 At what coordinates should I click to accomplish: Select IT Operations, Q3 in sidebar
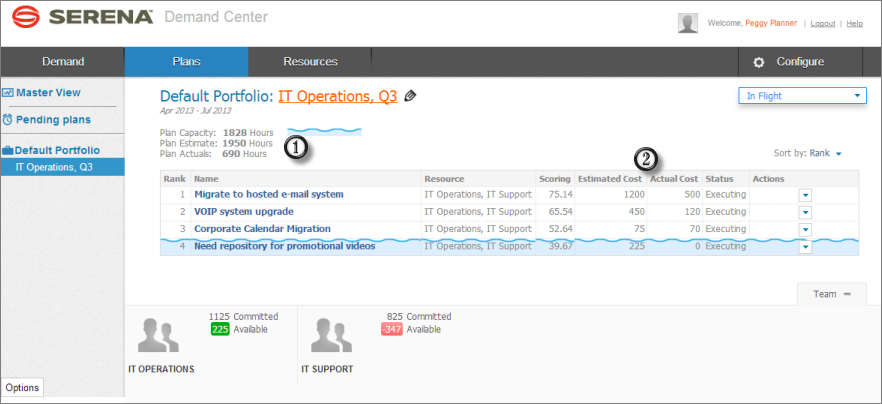tap(54, 167)
